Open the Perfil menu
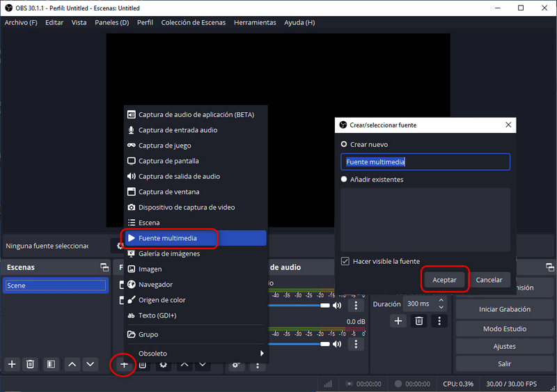 [x=145, y=22]
